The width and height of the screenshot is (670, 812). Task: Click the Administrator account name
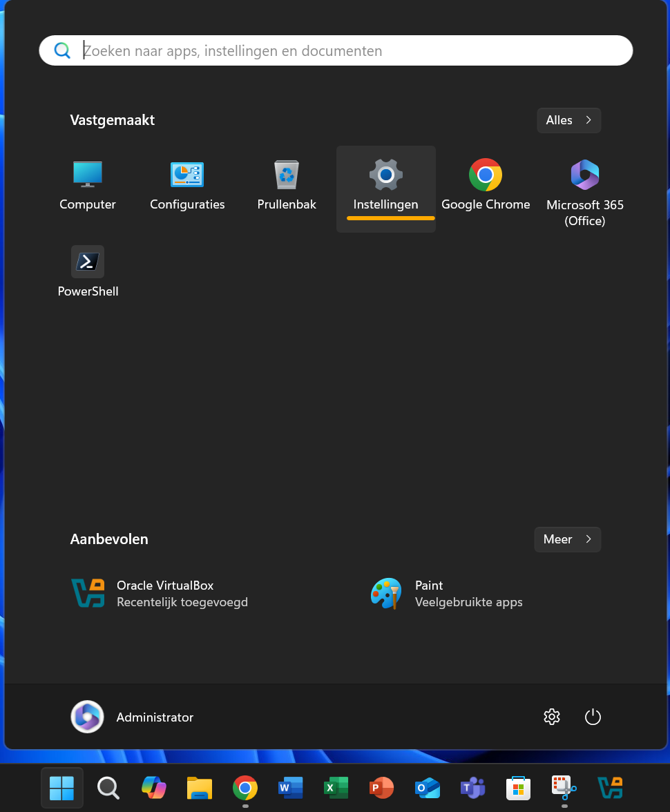155,717
